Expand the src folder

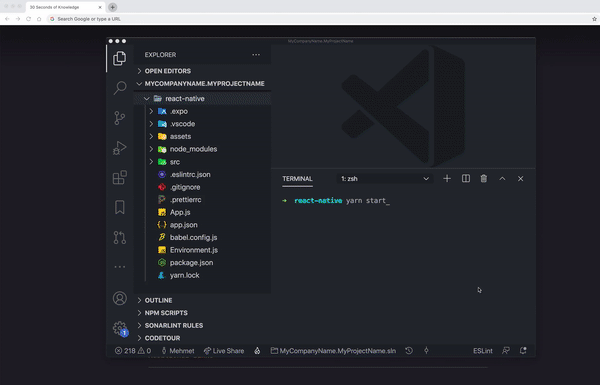tap(202, 162)
